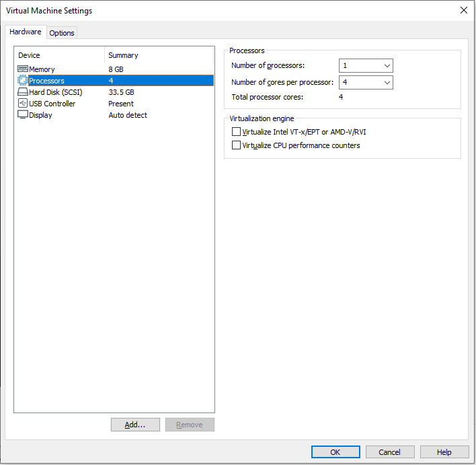Viewport: 476px width, 465px height.
Task: Select the 8 GB memory summary row
Action: (x=116, y=69)
